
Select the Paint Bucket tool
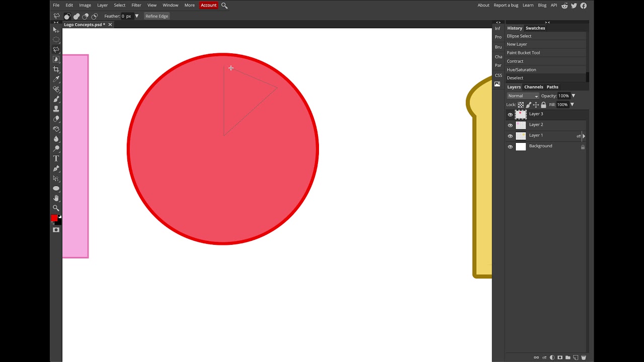tap(56, 129)
